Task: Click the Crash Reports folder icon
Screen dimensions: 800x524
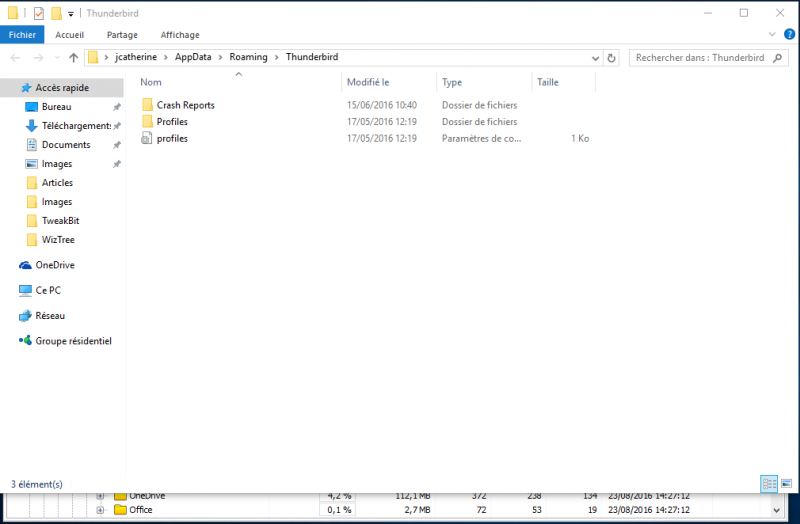Action: tap(147, 105)
